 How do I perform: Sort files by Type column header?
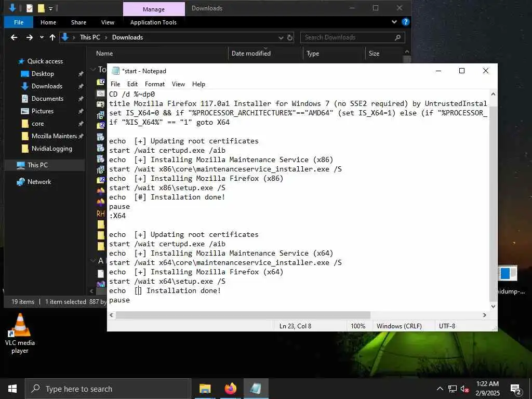tap(312, 54)
